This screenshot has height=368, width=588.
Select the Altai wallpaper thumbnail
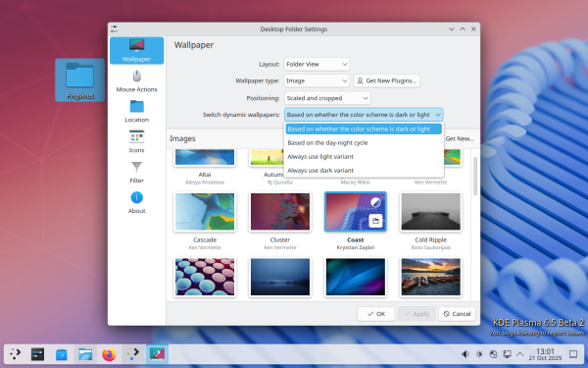point(205,157)
